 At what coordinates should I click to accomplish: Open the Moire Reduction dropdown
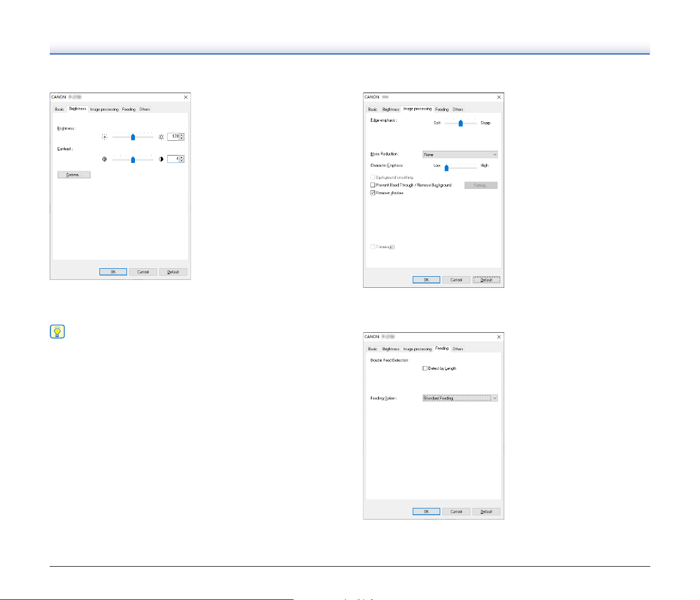460,154
